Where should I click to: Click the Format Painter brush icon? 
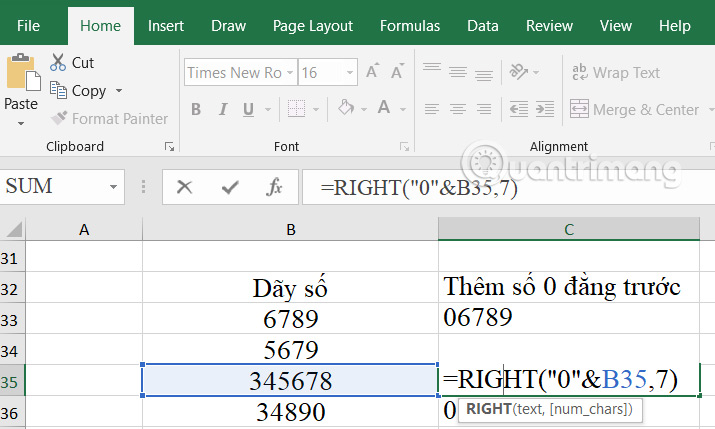click(x=58, y=119)
